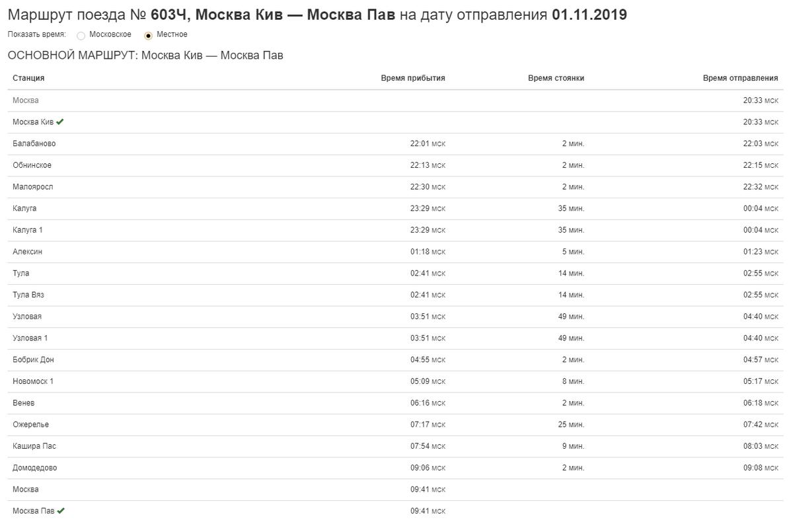The width and height of the screenshot is (793, 532).
Task: Select the Алексин station name
Action: pos(27,252)
